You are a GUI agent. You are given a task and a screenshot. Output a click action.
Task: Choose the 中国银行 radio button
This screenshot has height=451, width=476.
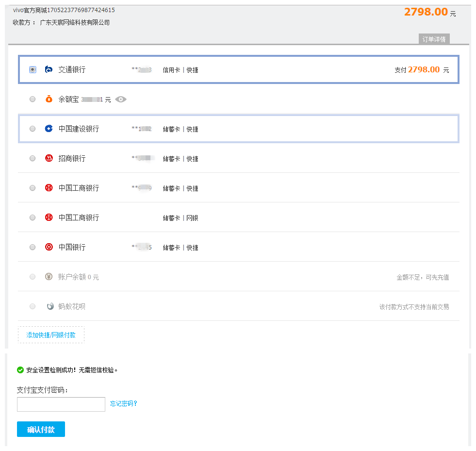(33, 247)
